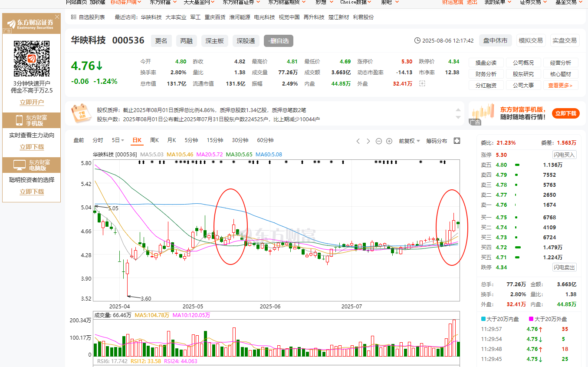Click the next-period right arrow on chart
This screenshot has height=367, width=588.
point(368,141)
